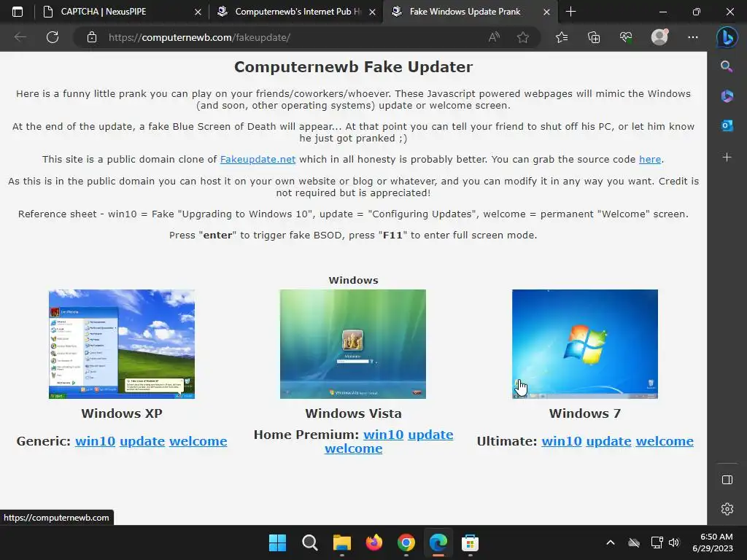Open Vista Home Premium welcome link

point(354,448)
